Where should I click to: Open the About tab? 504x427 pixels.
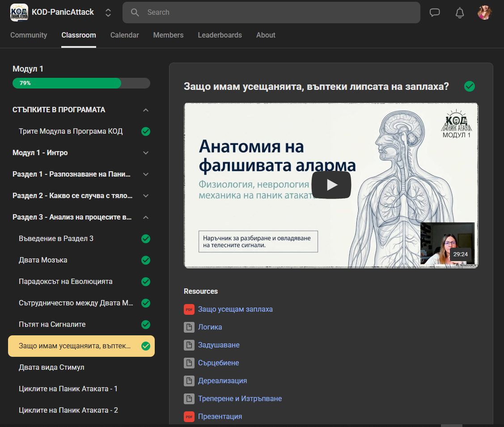coord(266,35)
